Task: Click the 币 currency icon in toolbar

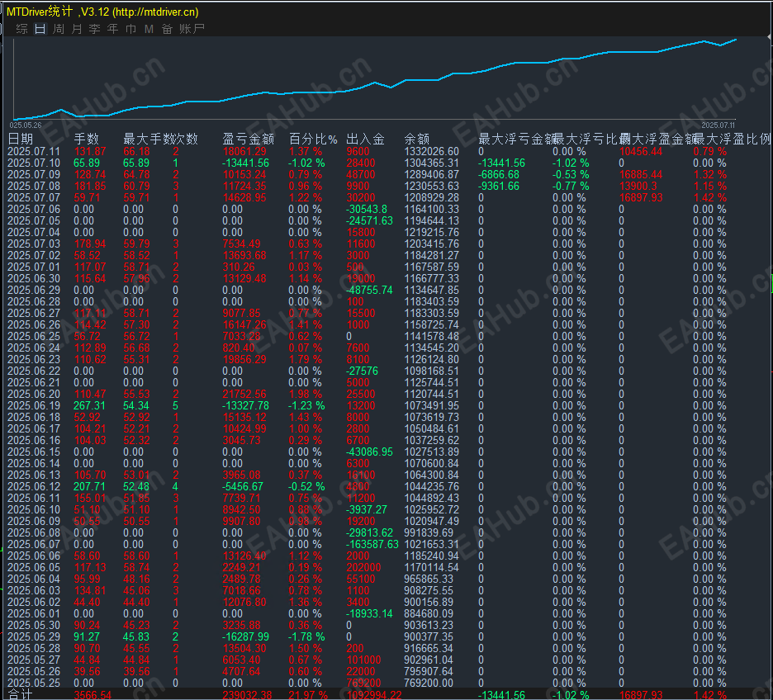Action: pyautogui.click(x=130, y=27)
